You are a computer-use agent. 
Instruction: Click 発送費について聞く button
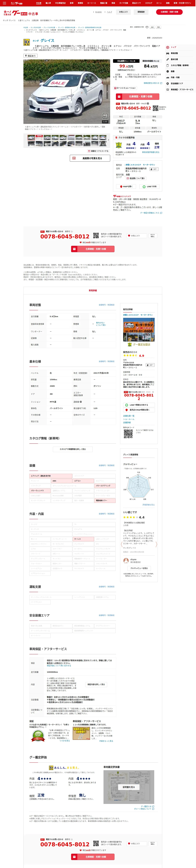[136, 178]
